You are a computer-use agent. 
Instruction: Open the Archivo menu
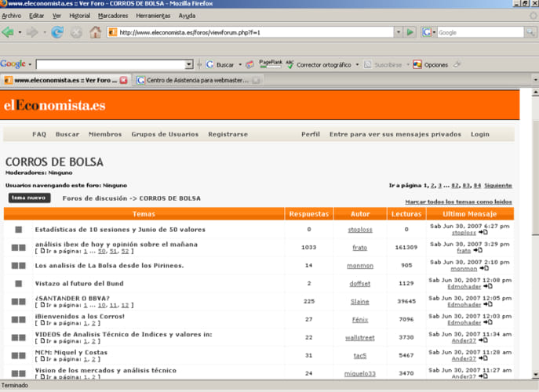[x=11, y=16]
